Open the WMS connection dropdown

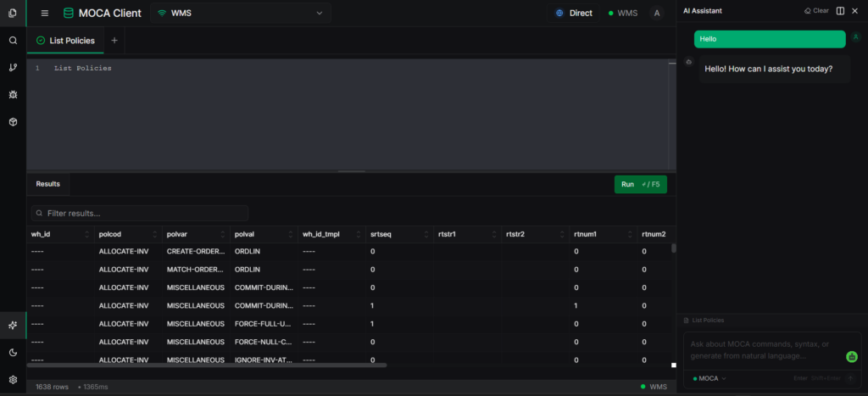point(241,14)
